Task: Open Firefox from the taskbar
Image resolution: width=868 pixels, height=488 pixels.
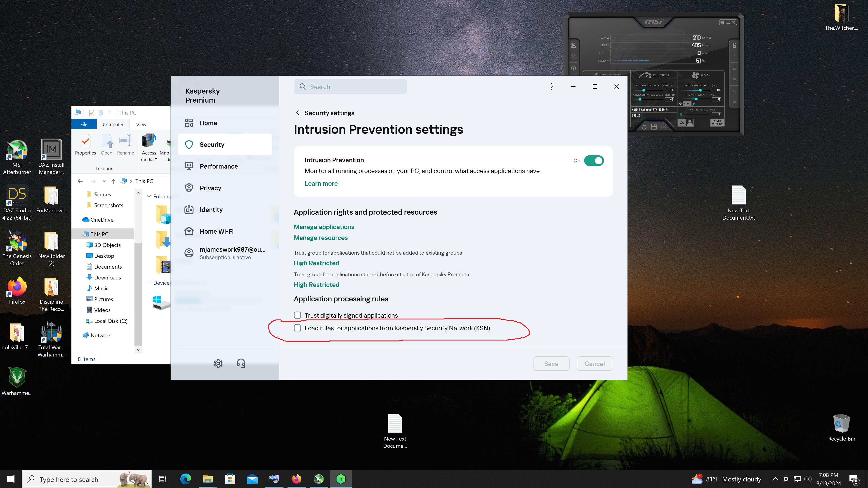Action: pyautogui.click(x=296, y=479)
